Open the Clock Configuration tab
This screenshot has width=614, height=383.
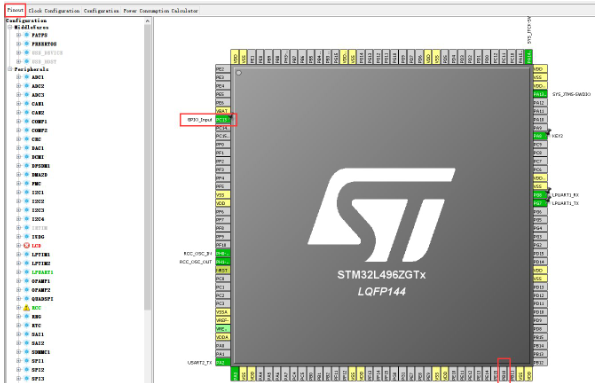click(54, 11)
